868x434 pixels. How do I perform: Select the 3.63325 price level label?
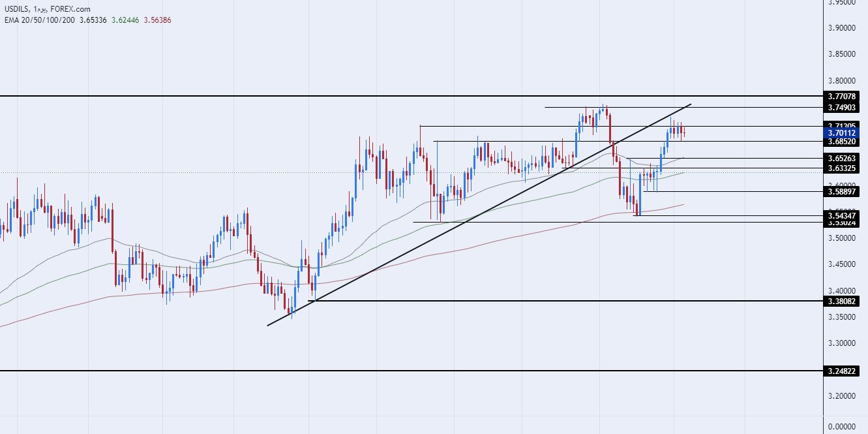843,168
